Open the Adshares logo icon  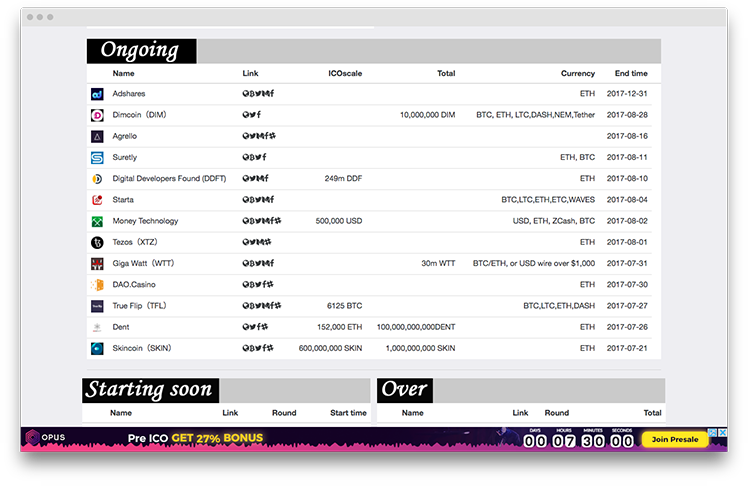point(97,94)
